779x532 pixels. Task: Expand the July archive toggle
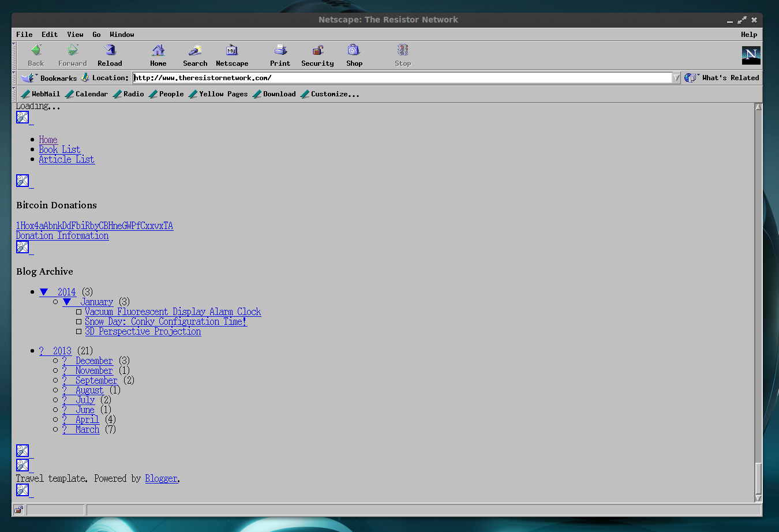click(65, 400)
